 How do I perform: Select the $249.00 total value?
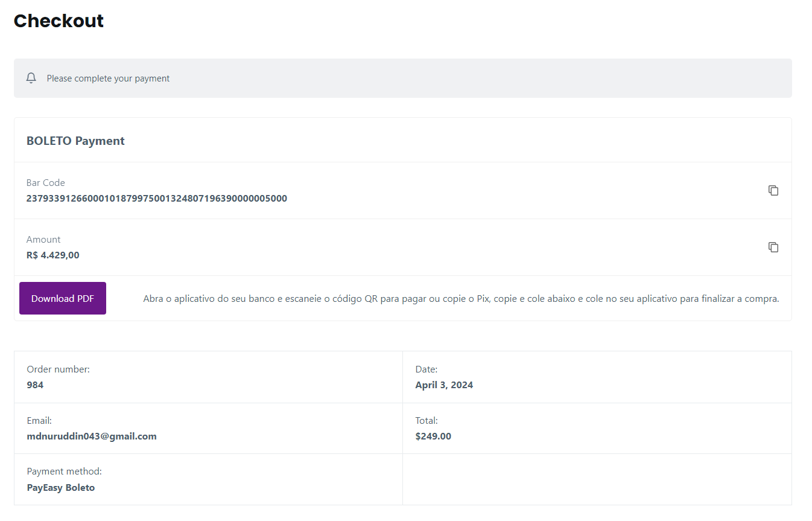(433, 436)
